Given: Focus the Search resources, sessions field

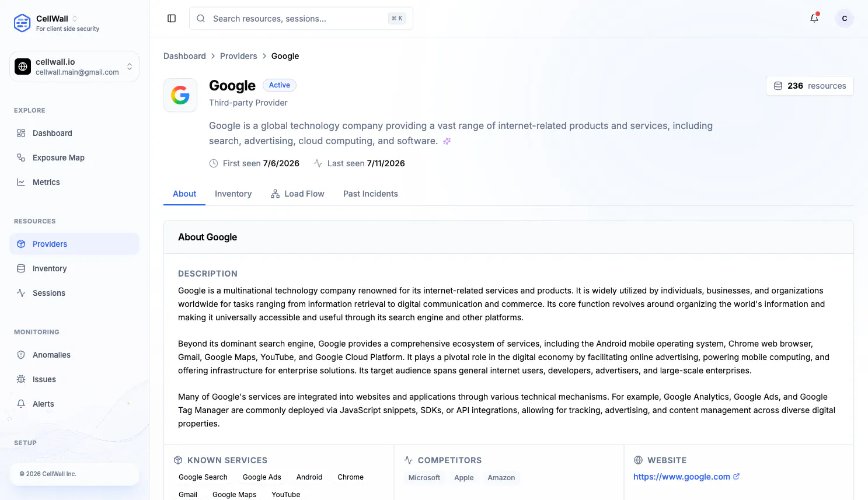Looking at the screenshot, I should [301, 19].
